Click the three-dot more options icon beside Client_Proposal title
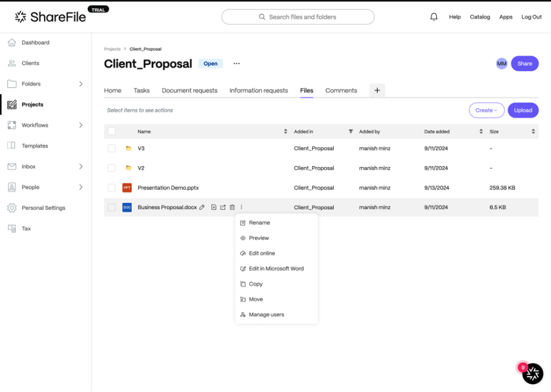The image size is (551, 392). pyautogui.click(x=237, y=64)
